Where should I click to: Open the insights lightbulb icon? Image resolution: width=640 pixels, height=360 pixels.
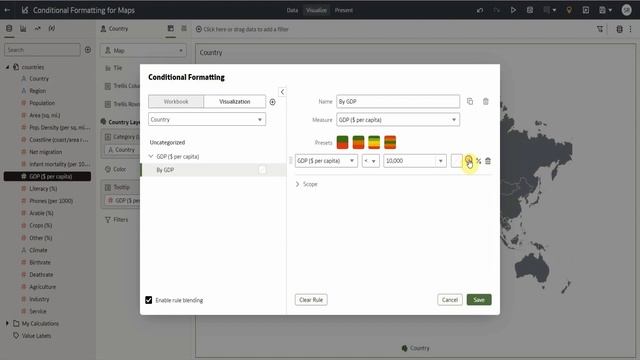point(569,10)
